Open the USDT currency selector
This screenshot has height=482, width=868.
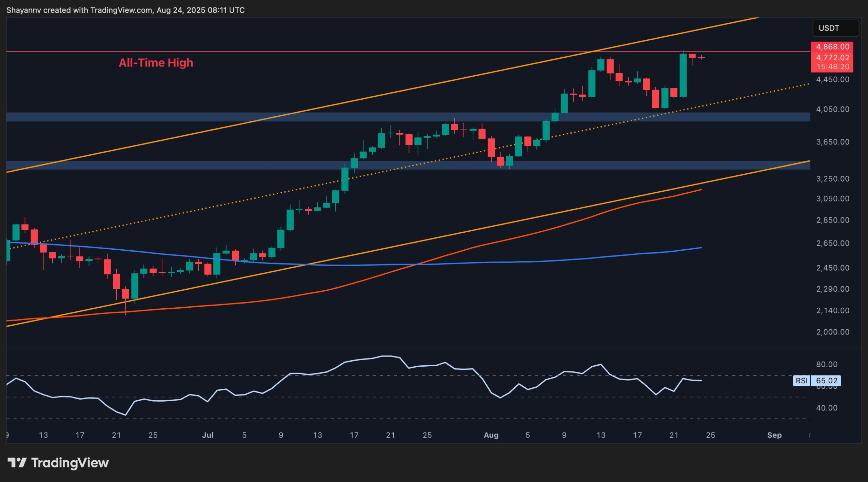(835, 28)
